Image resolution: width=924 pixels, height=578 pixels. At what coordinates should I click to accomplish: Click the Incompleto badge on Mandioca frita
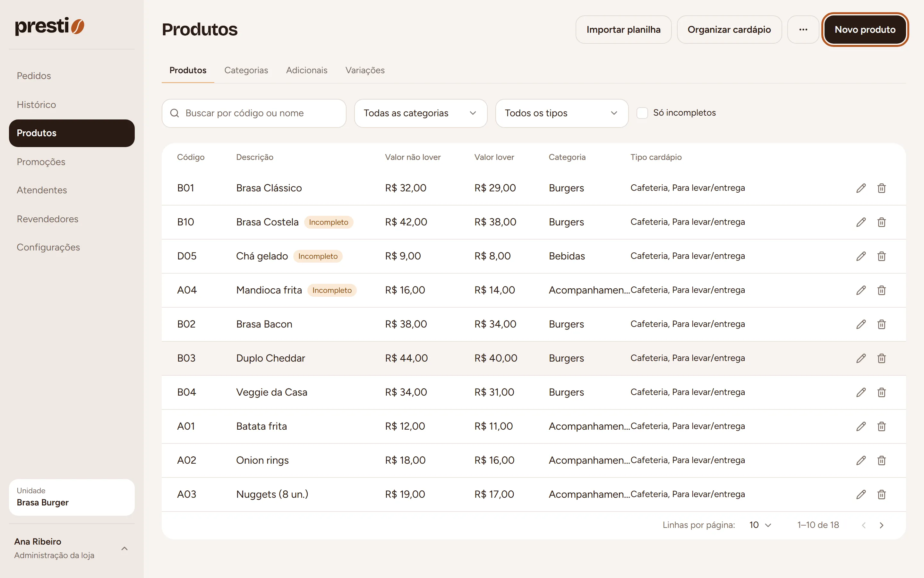pyautogui.click(x=332, y=290)
